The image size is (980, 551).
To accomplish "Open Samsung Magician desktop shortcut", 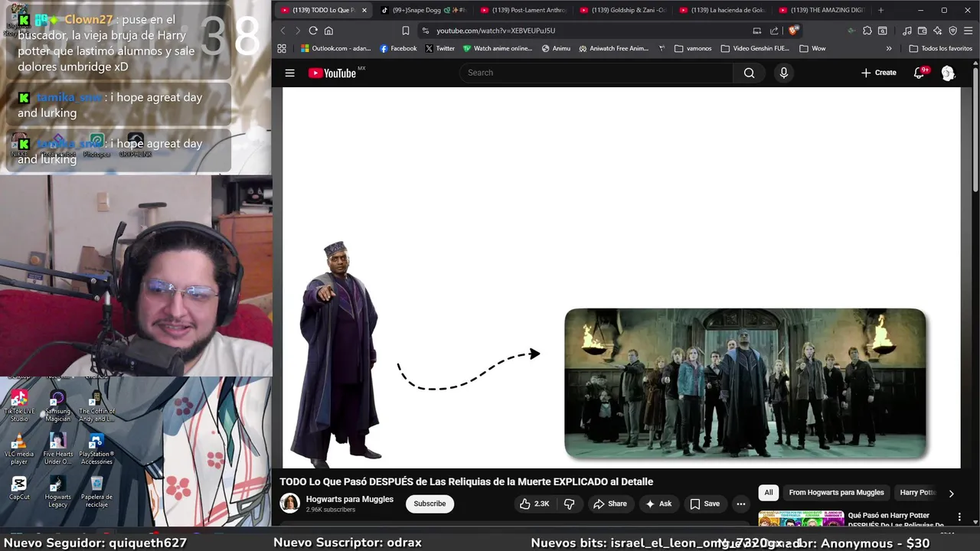I will (x=57, y=406).
